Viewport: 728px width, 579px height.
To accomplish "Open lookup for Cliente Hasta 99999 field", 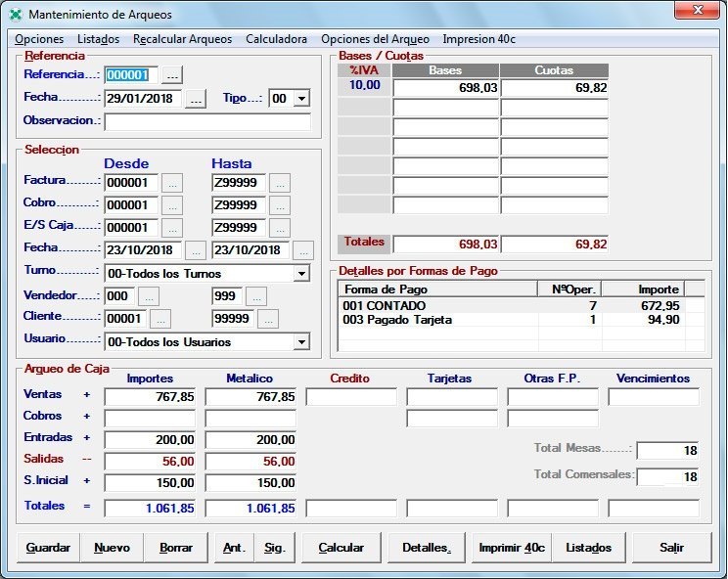I will [x=268, y=319].
